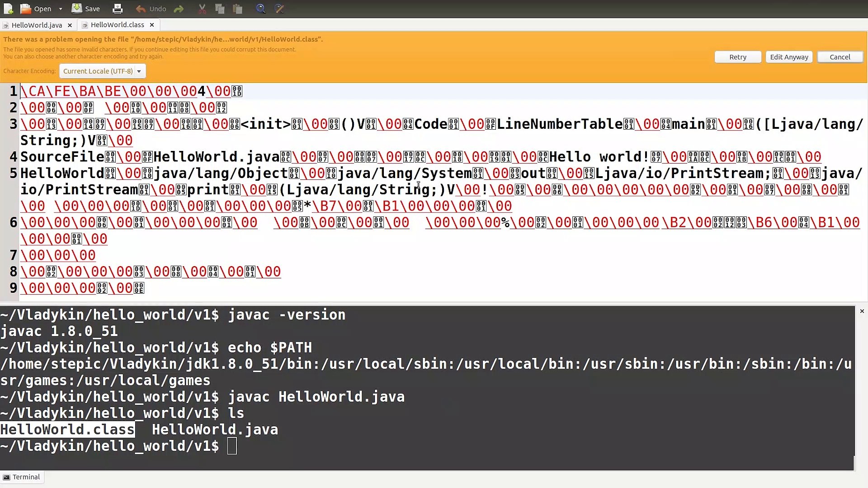The image size is (868, 488).
Task: Click the New document icon
Action: coord(8,9)
